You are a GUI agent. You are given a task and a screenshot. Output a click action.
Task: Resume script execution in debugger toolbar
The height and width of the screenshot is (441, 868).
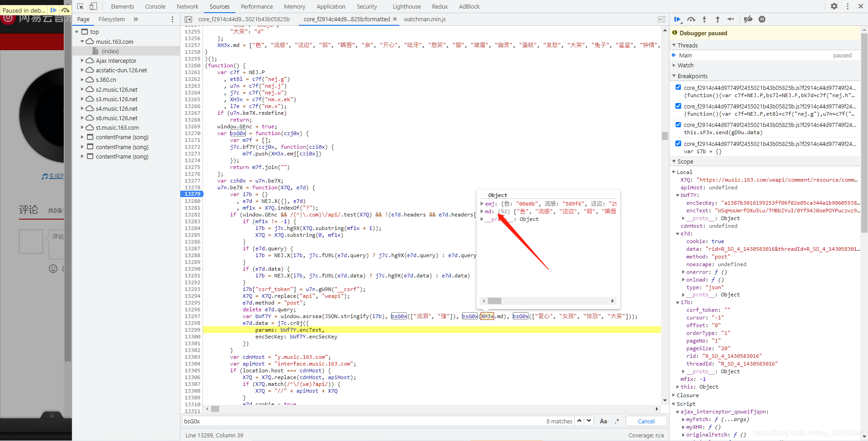tap(678, 19)
